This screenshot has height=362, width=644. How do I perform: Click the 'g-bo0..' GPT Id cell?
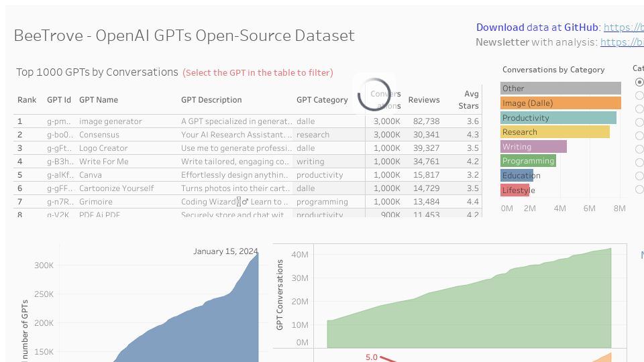pos(60,135)
